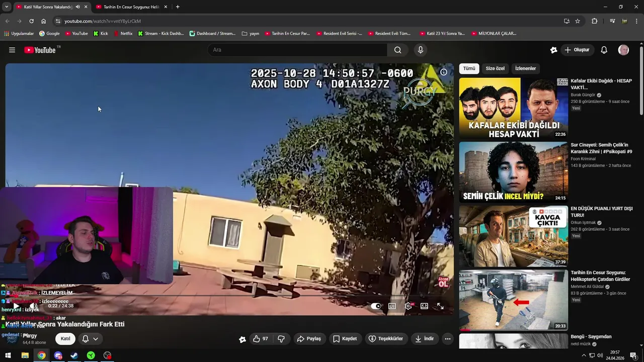This screenshot has height=362, width=644.
Task: Go to the YouTube home logo
Action: [x=40, y=50]
